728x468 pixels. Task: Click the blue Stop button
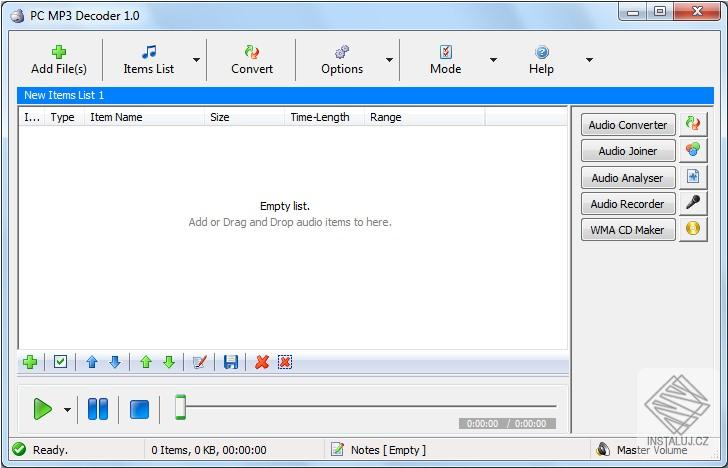[139, 410]
